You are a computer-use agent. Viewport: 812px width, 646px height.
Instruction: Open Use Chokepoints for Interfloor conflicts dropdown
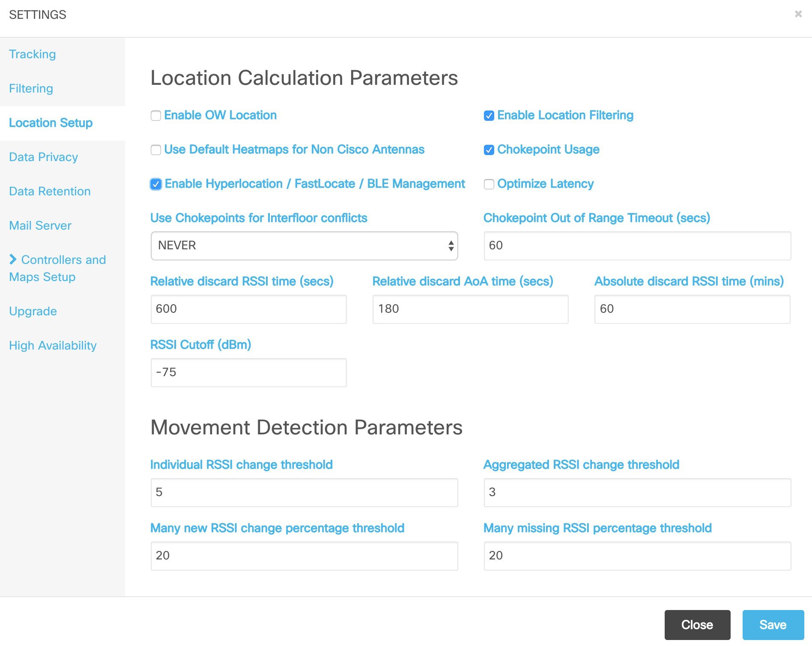304,246
